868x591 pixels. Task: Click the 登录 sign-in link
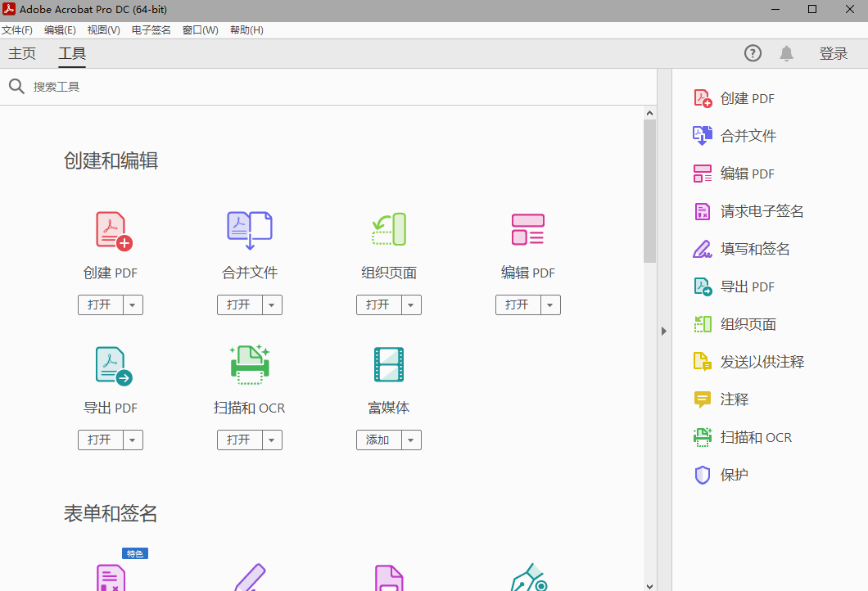click(833, 54)
